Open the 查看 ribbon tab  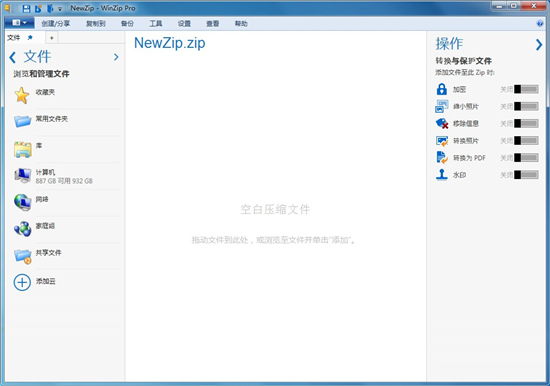point(213,24)
